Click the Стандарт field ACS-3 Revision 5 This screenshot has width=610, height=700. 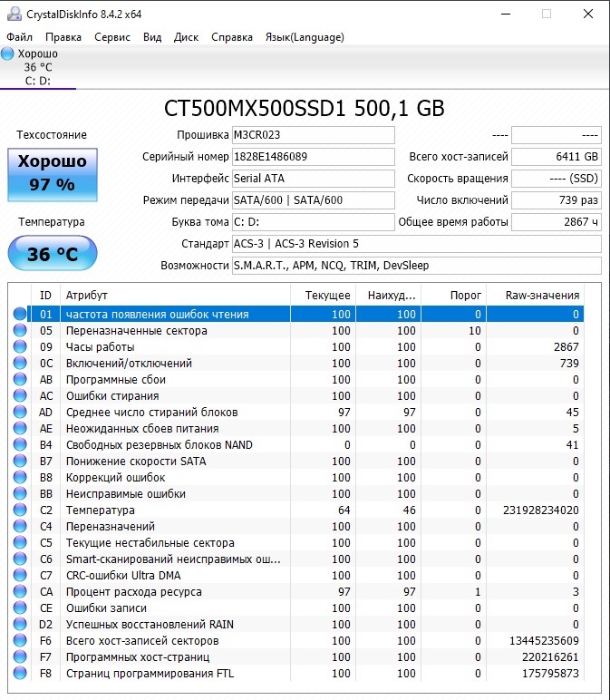tap(417, 244)
